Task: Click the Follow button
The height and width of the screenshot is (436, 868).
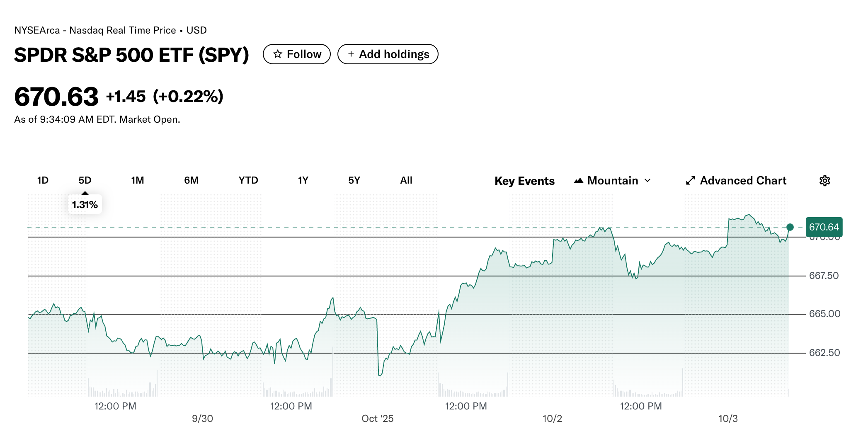Action: [x=297, y=54]
